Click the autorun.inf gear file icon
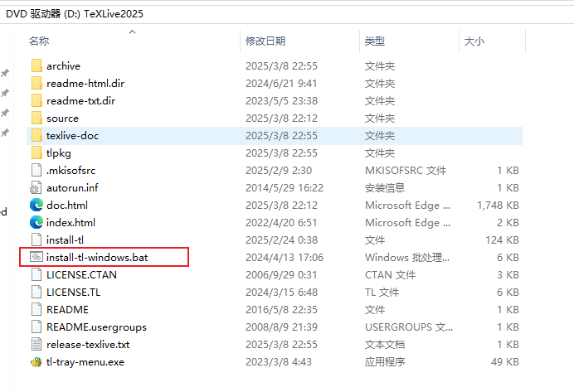Viewport: 574px width, 392px height. (36, 188)
